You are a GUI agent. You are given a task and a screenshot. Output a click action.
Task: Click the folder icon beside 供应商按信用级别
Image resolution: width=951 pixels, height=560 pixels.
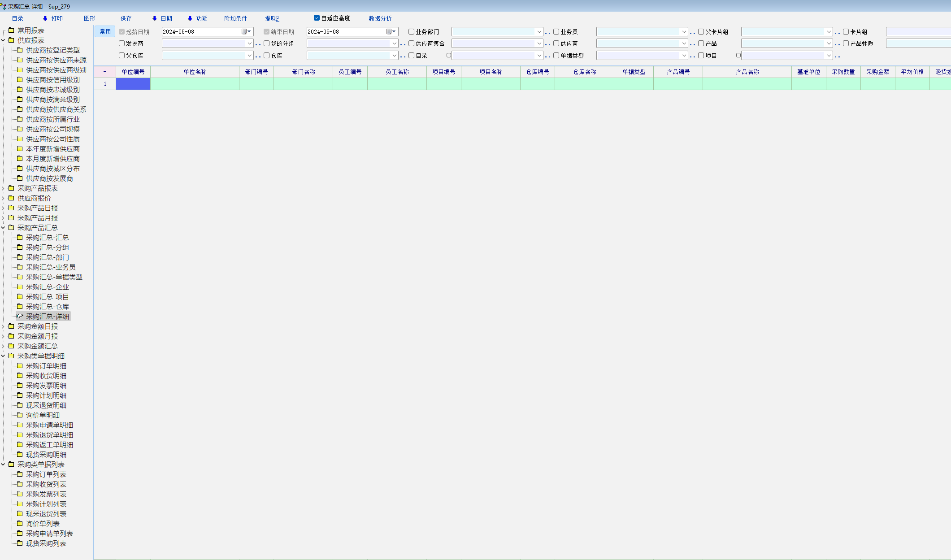tap(20, 80)
